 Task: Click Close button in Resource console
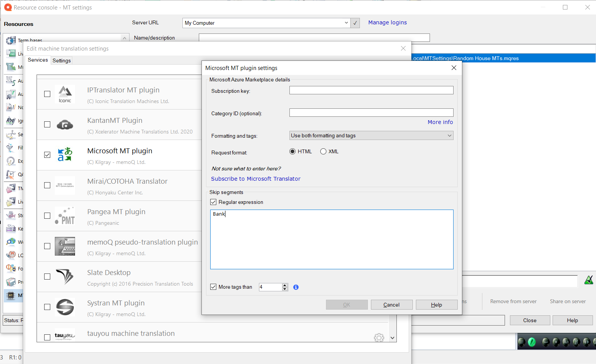point(530,320)
